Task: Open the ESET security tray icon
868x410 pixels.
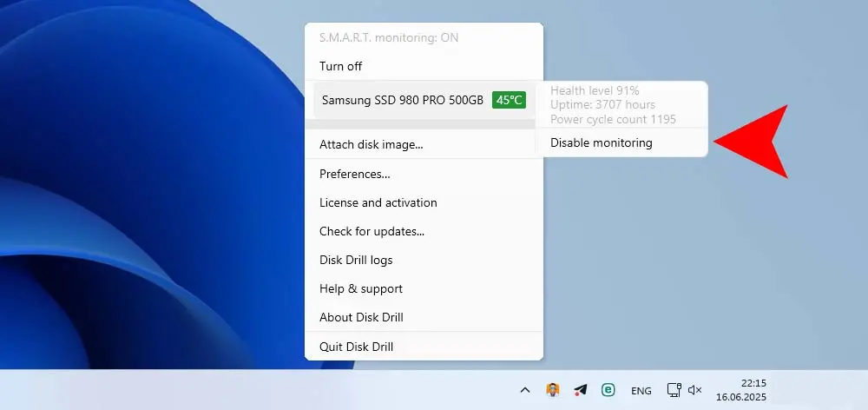Action: point(608,390)
